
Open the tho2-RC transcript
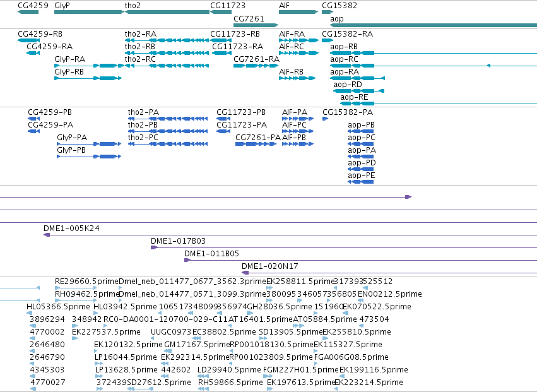pos(167,66)
